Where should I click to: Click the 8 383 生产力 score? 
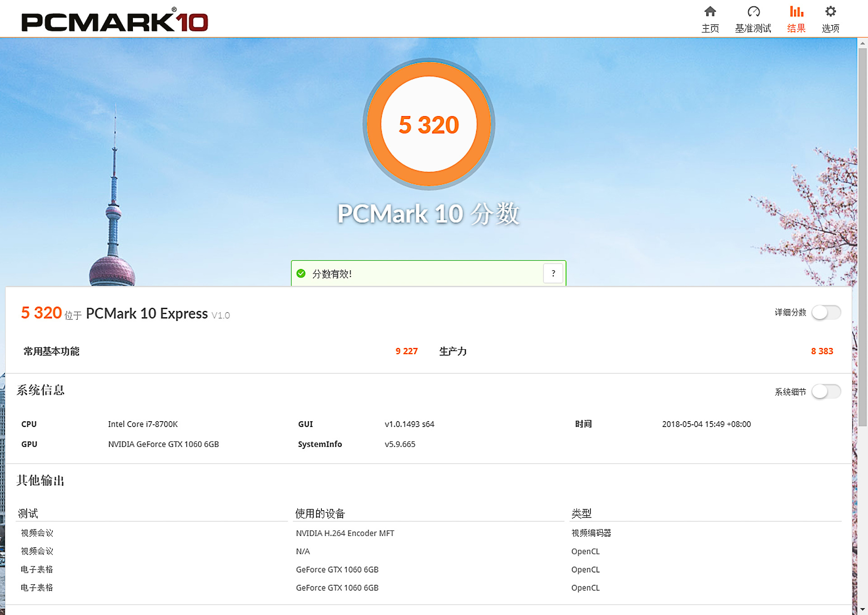(822, 351)
